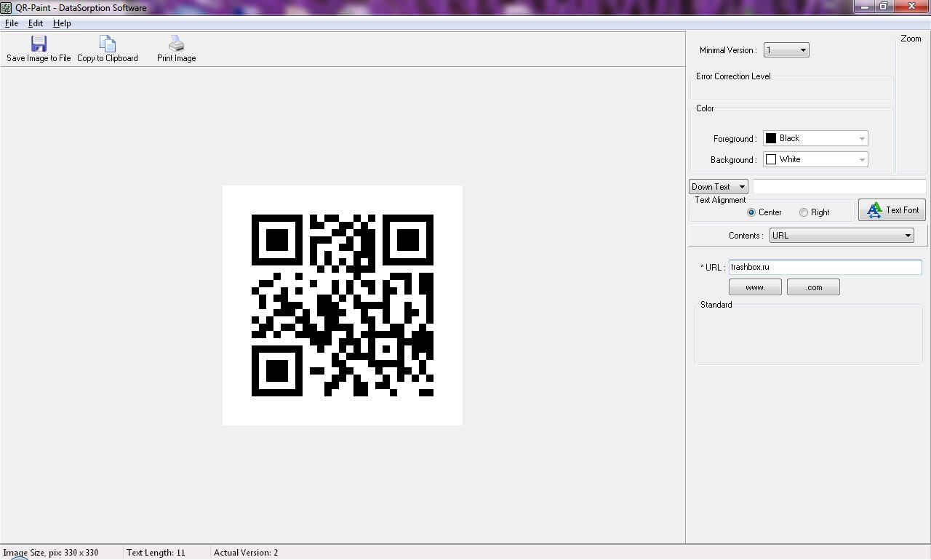Select the Right text alignment radio button
Screen dimensions: 931x560
coord(803,212)
